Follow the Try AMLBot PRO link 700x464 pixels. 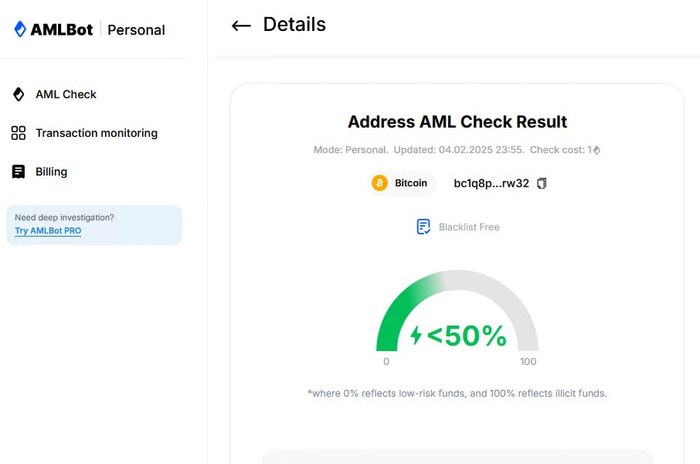click(48, 230)
